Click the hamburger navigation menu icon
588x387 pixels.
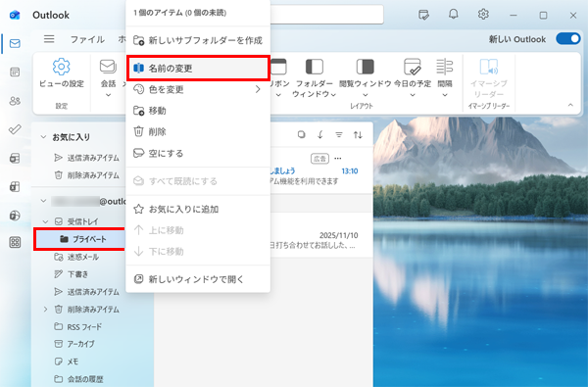49,39
